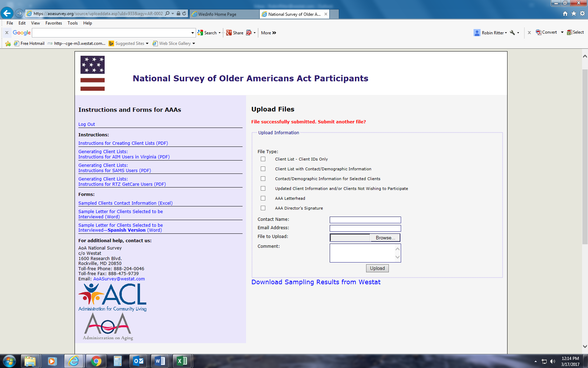This screenshot has height=368, width=588.
Task: Check Client List - Client IDs Only
Action: [263, 159]
